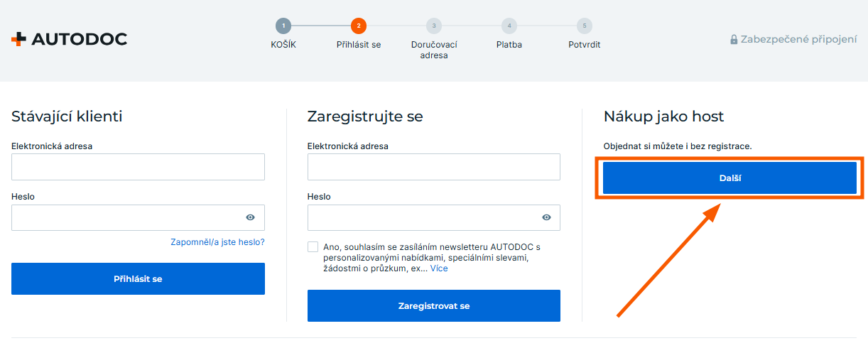Click the AUTODOC logo

(x=69, y=40)
